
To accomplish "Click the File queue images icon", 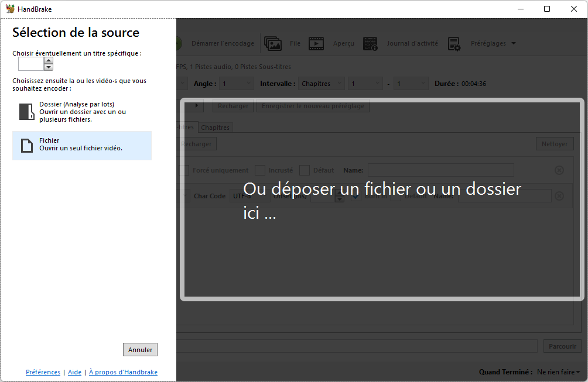I will [273, 43].
